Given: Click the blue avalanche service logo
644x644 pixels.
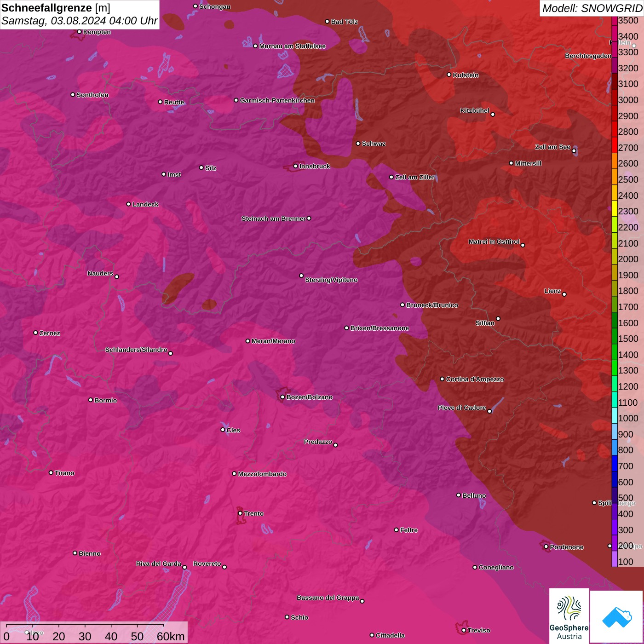Looking at the screenshot, I should tap(617, 617).
